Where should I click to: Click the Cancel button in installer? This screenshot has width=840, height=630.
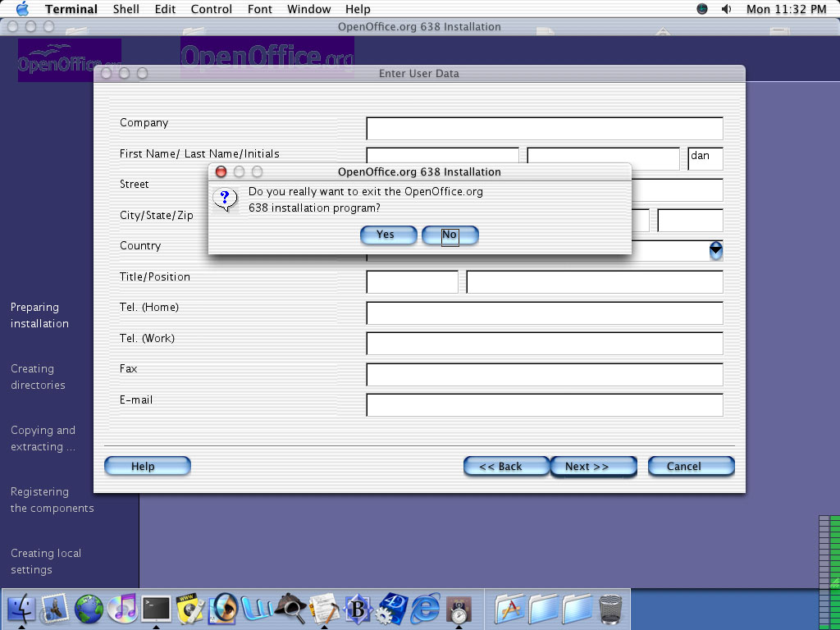tap(691, 466)
